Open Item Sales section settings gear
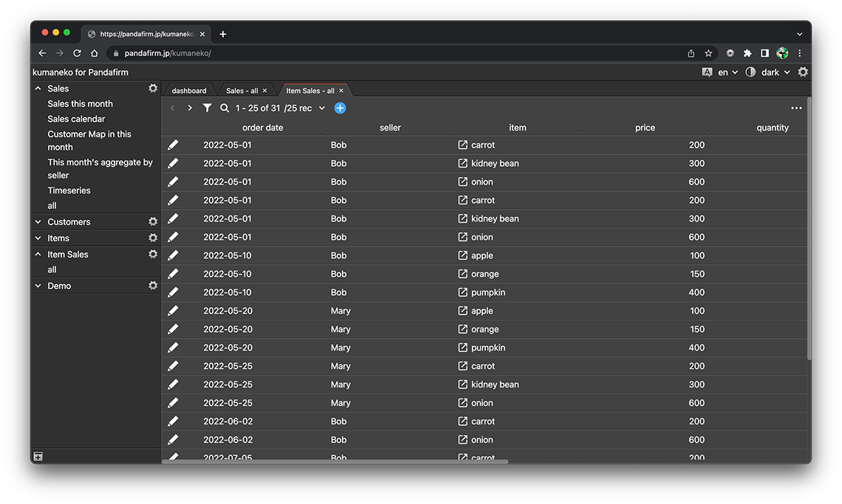 tap(153, 255)
